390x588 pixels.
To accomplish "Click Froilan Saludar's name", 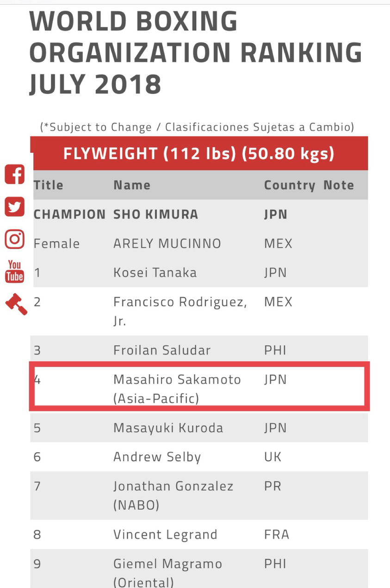I will pos(162,350).
